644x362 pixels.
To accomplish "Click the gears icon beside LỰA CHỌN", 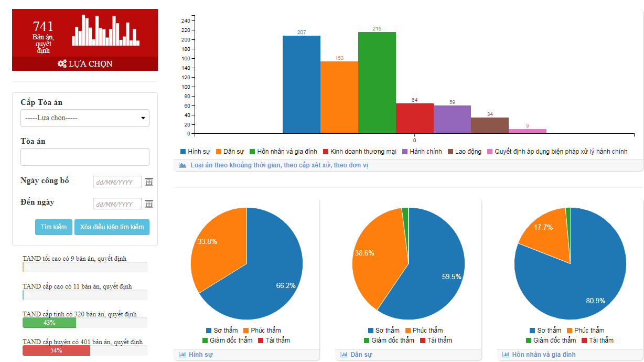I will click(x=62, y=63).
